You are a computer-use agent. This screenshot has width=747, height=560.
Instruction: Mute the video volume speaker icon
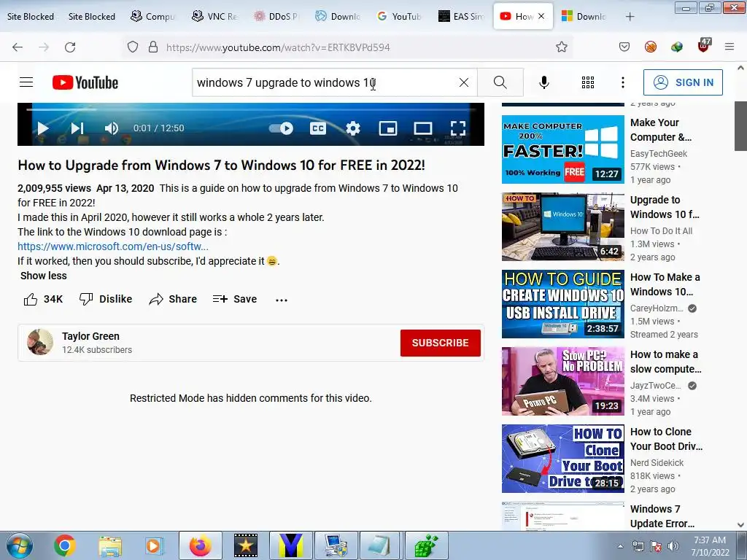coord(111,128)
